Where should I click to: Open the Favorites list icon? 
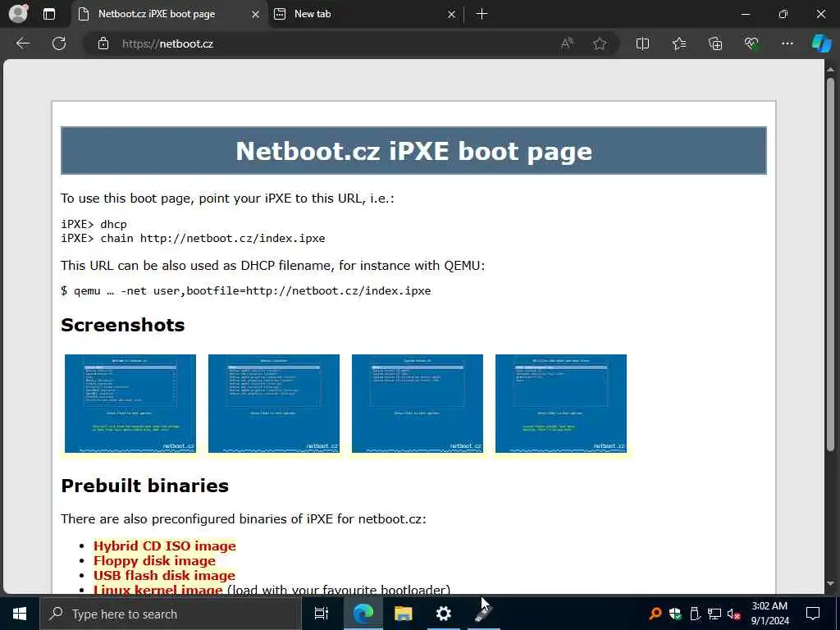[678, 44]
